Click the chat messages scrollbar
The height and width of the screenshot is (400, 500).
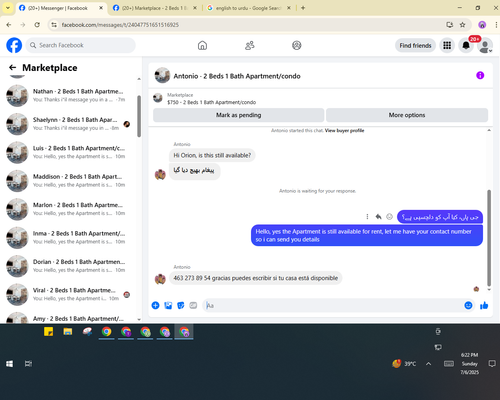pos(489,238)
